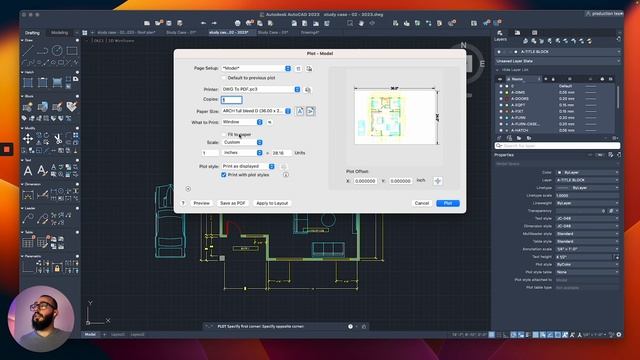Select the Multiline Text tool
Image resolution: width=640 pixels, height=360 pixels.
(x=28, y=171)
